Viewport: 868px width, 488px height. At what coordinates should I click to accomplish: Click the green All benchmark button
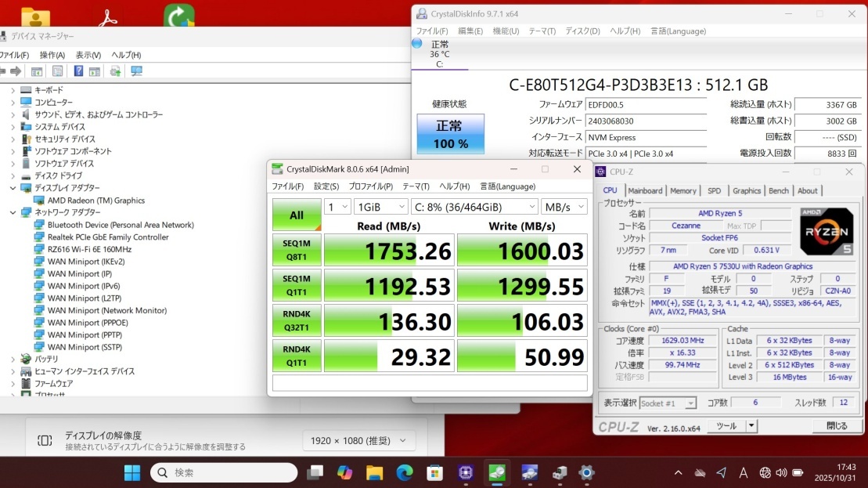click(x=297, y=215)
